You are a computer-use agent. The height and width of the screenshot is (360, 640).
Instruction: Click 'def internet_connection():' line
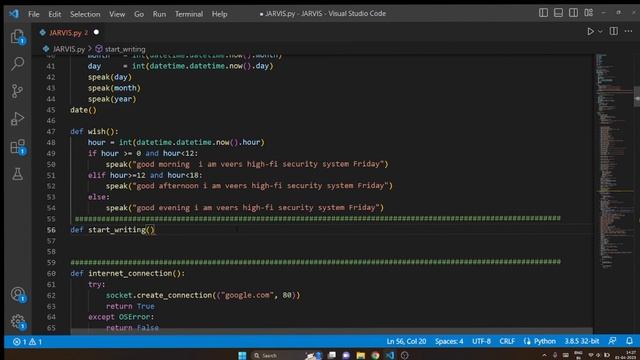[127, 273]
